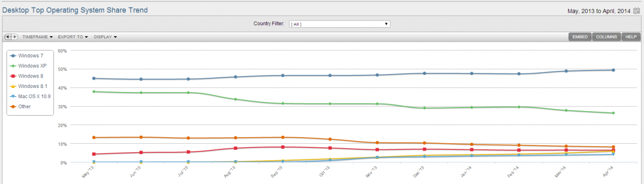The width and height of the screenshot is (644, 184).
Task: Toggle the Mac OS X 10.9 legend entry
Action: coord(30,96)
